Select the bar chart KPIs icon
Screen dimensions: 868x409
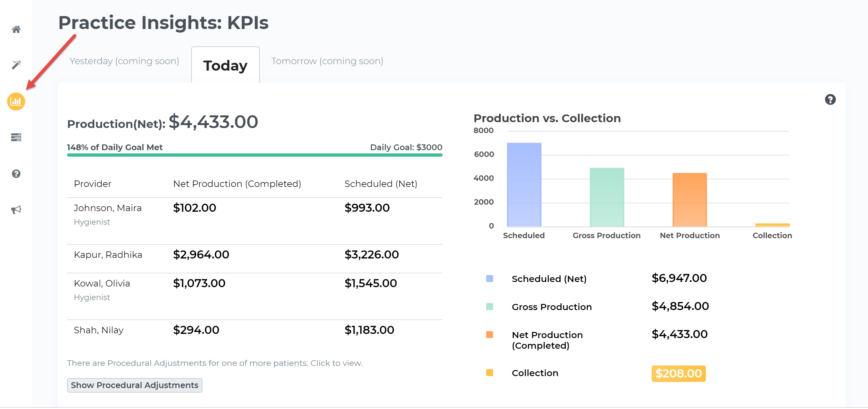click(x=16, y=102)
